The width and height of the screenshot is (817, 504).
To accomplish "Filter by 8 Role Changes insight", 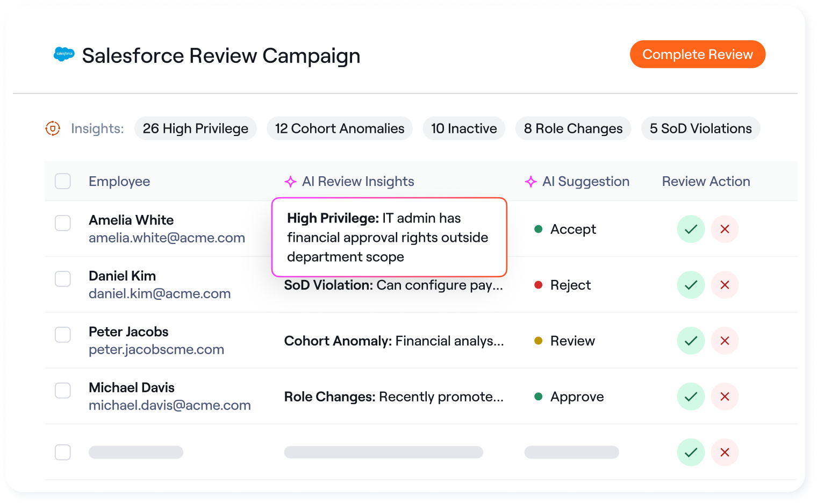I will 573,128.
